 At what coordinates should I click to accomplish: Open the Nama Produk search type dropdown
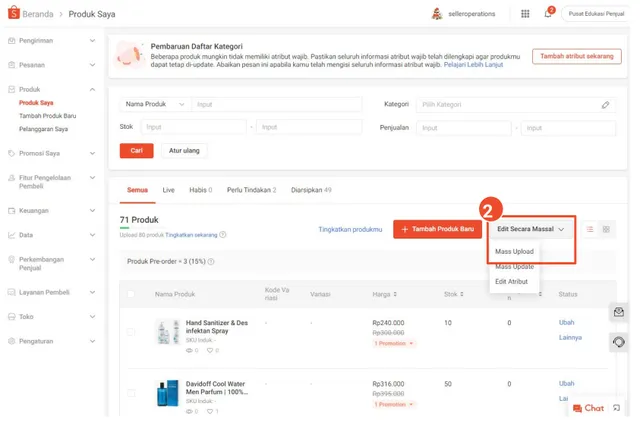(156, 104)
